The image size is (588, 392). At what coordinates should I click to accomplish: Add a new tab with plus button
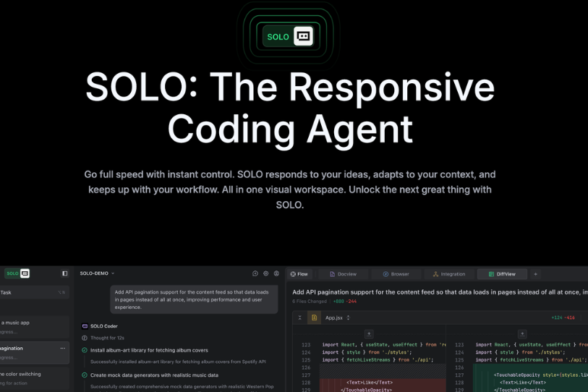(535, 274)
